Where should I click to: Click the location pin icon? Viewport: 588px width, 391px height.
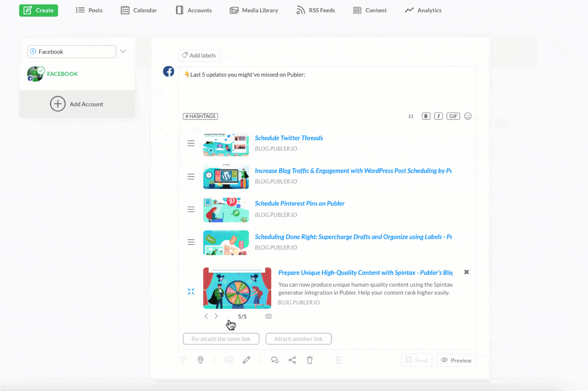[x=200, y=360]
